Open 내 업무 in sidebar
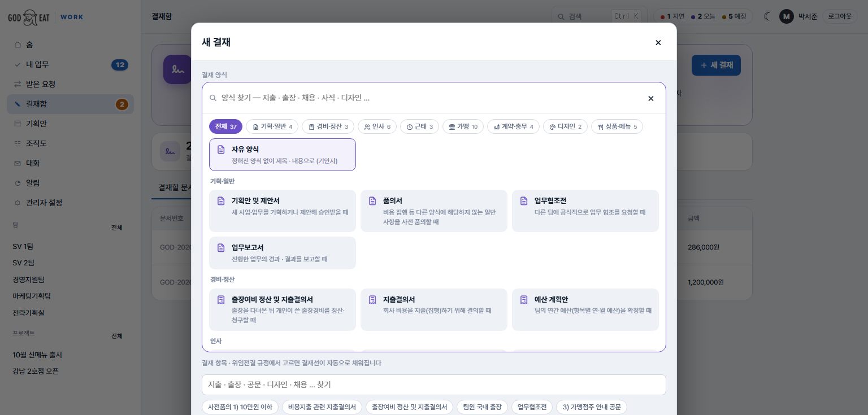 pos(70,64)
